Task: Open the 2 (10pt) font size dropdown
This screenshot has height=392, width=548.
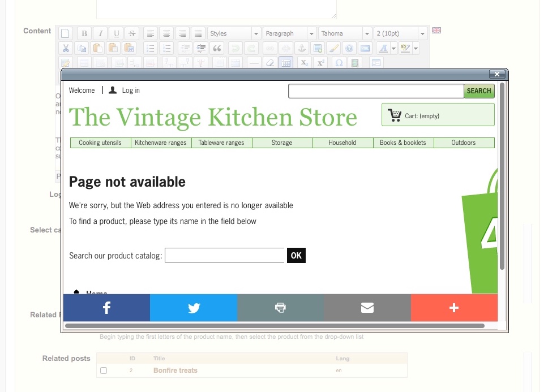Action: click(x=400, y=33)
